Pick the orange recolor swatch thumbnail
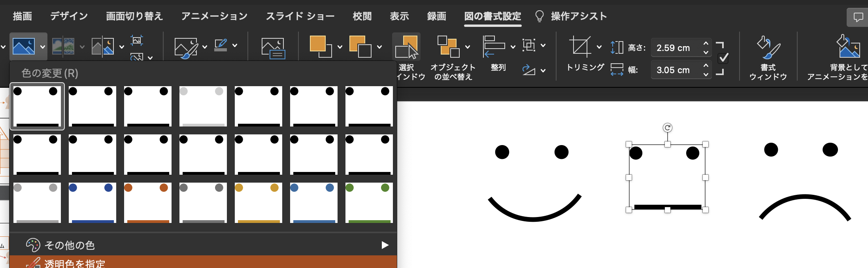 147,202
